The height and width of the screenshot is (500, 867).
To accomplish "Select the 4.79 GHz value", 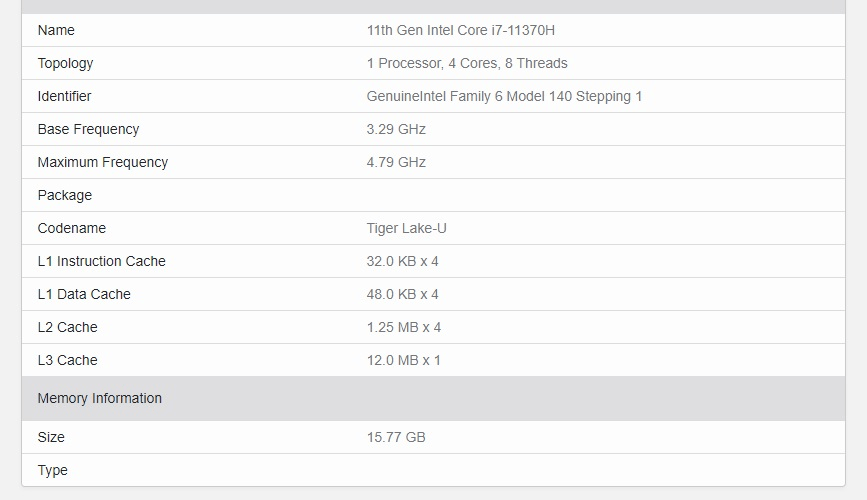I will point(396,162).
